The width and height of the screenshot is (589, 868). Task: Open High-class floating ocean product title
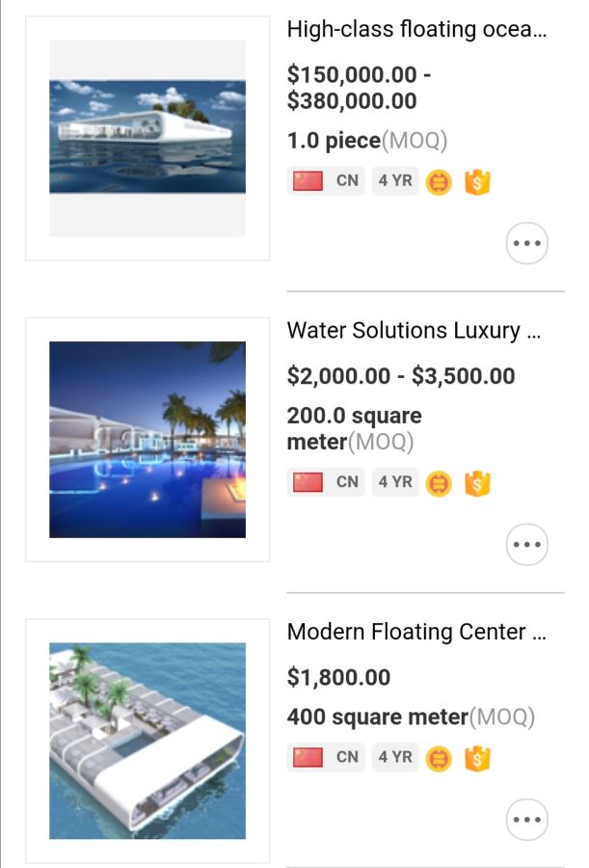[x=416, y=29]
